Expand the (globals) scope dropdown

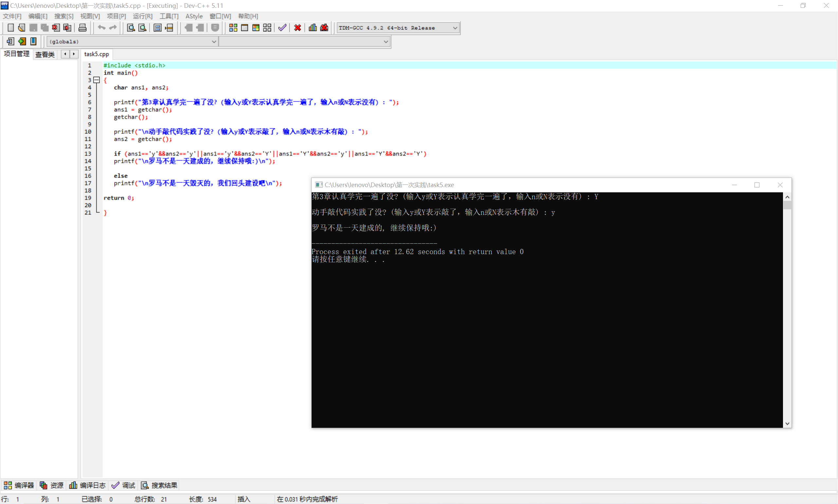[x=214, y=42]
